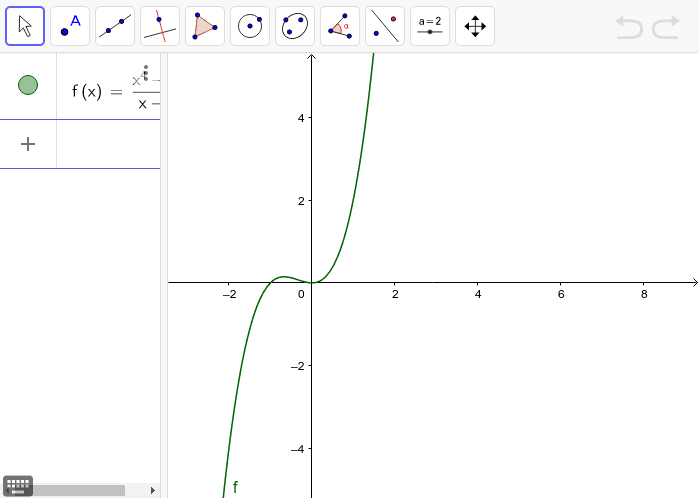Select the Perpendicular Line tool
The image size is (700, 500).
160,26
